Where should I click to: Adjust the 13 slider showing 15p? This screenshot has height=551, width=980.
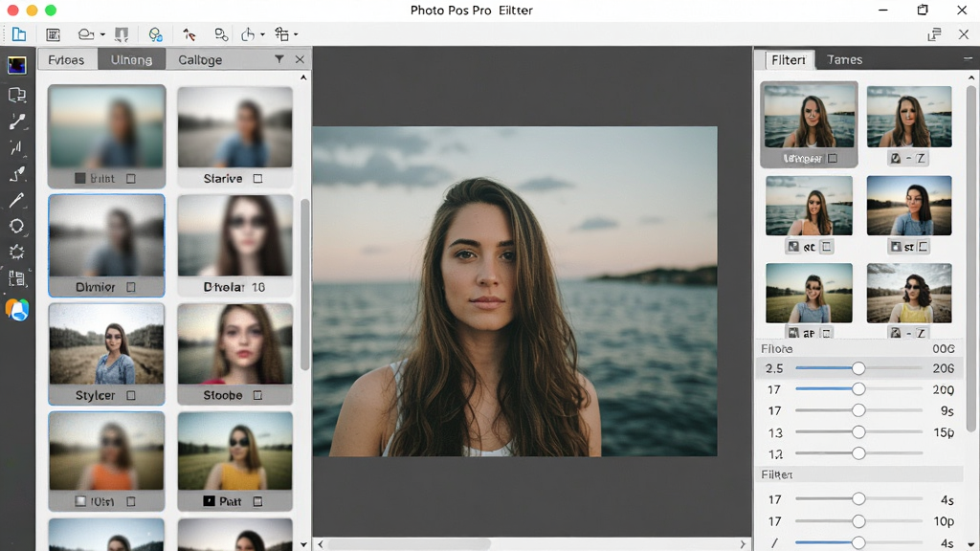coord(858,431)
